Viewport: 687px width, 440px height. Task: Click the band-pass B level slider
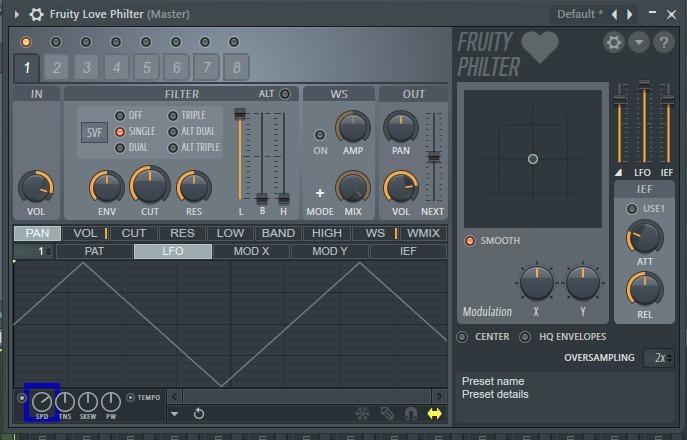click(x=262, y=156)
